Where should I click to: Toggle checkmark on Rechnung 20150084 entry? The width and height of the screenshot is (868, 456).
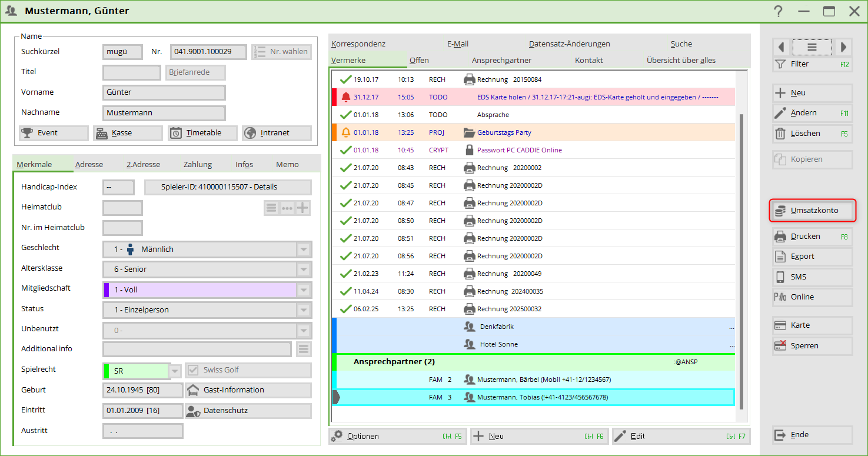[345, 79]
